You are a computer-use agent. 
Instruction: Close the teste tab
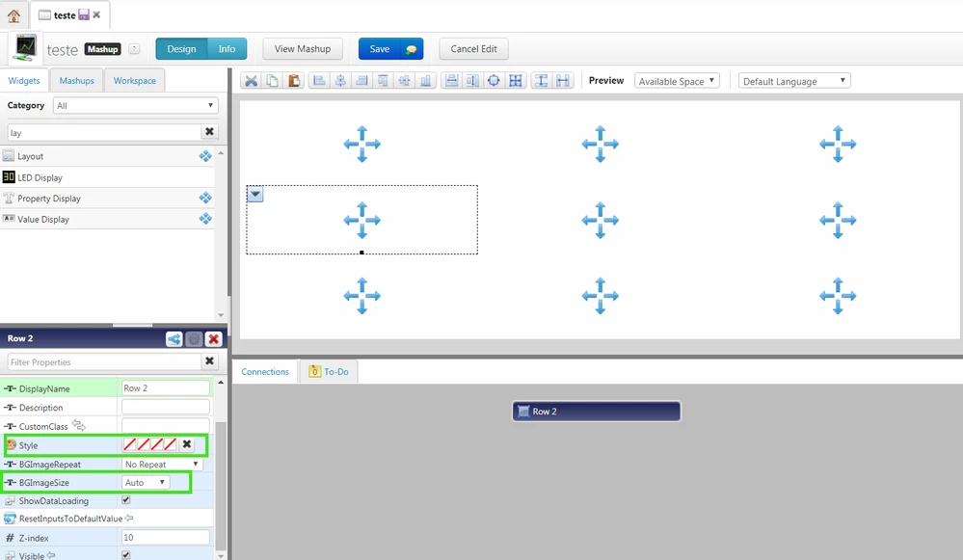(96, 14)
